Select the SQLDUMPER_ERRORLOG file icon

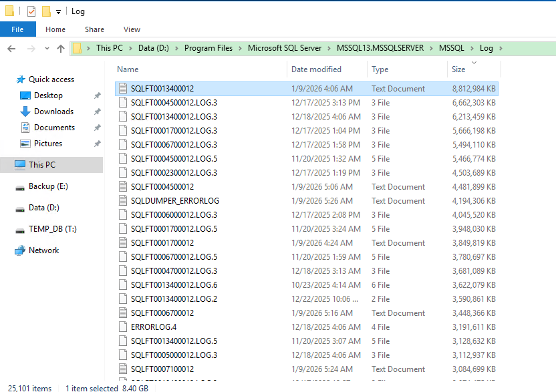[122, 201]
